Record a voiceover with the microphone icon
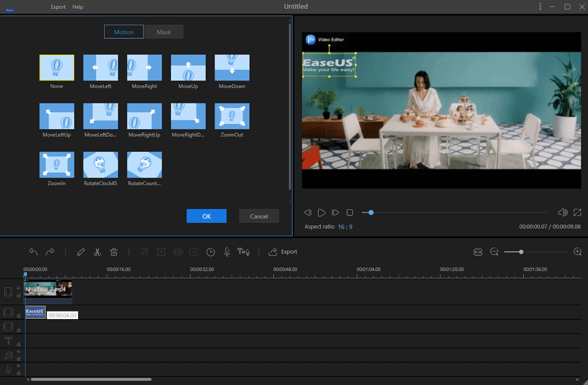The height and width of the screenshot is (385, 588). [x=227, y=252]
